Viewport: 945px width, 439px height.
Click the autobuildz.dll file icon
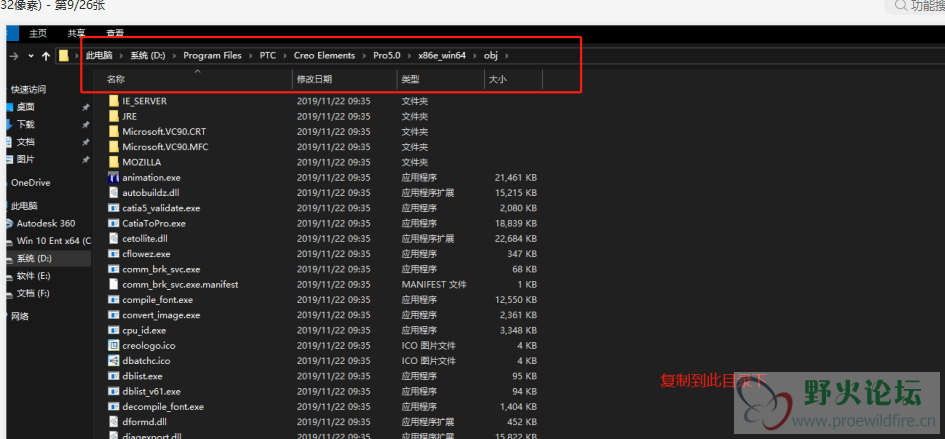(114, 192)
